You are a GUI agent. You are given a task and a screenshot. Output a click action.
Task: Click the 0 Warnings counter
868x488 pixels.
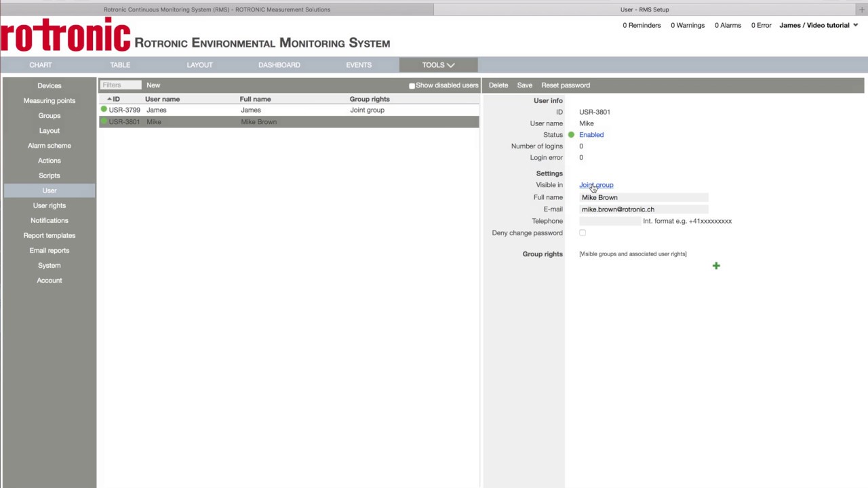point(688,25)
